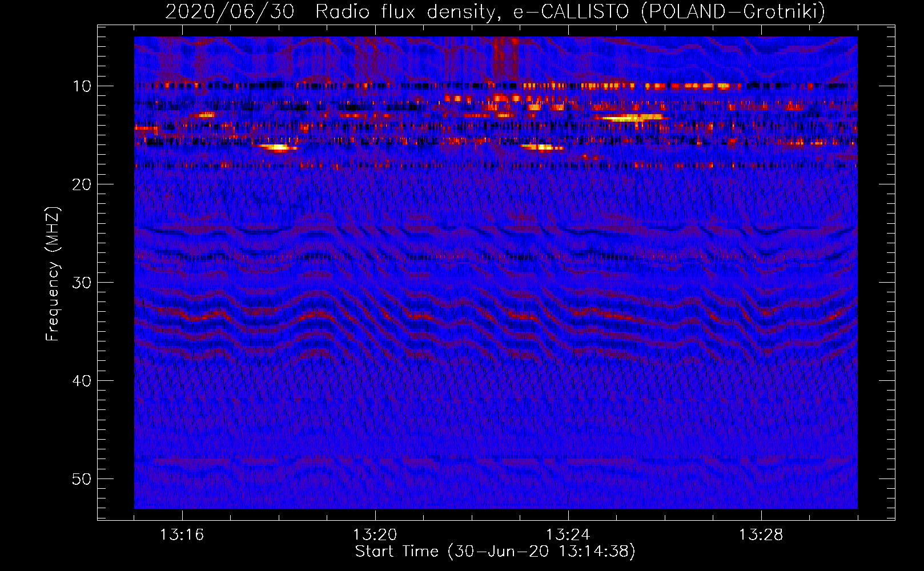Viewport: 924px width, 571px height.
Task: Click the 'Frequency (MHZ)' axis label
Action: click(x=53, y=274)
